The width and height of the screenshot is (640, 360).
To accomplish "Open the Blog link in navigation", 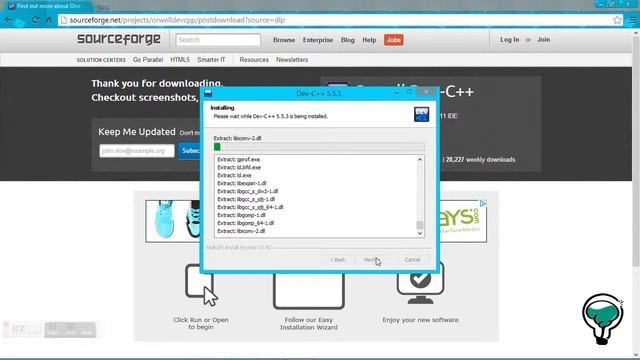I will 347,40.
